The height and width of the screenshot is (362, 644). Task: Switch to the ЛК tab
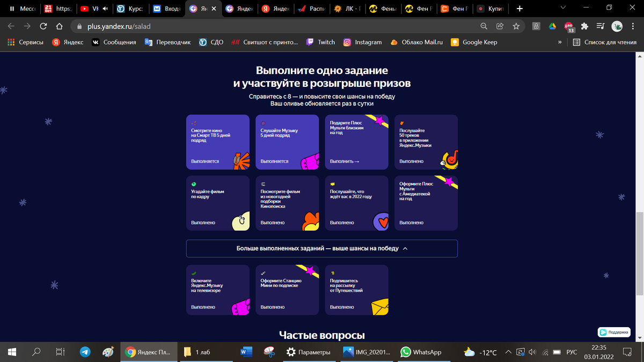pyautogui.click(x=347, y=9)
